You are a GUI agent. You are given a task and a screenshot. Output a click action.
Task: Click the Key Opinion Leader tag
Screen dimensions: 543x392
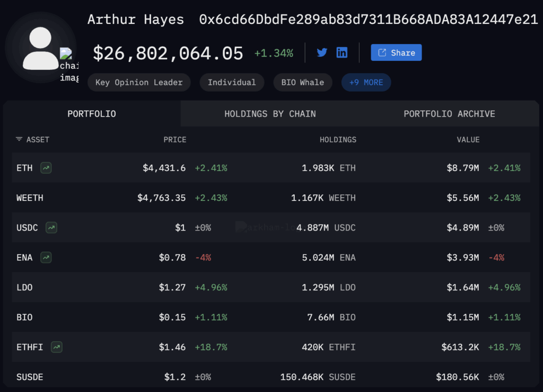(138, 83)
